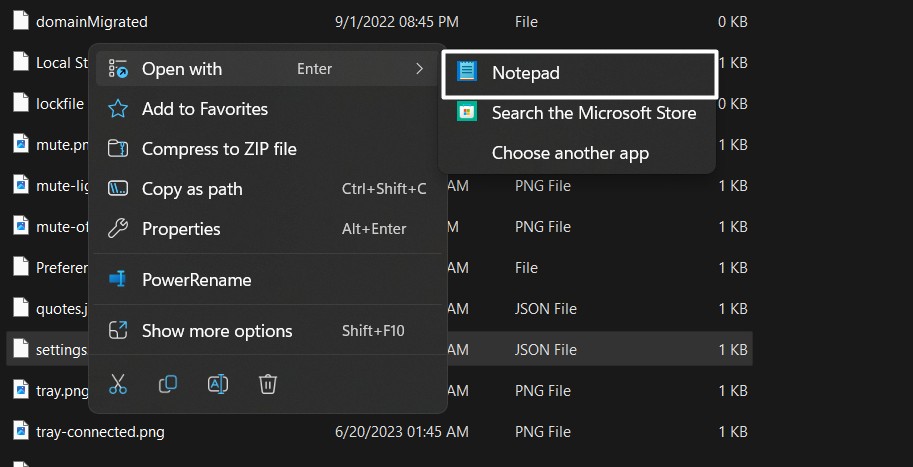Click the Rename icon in context menu

click(x=217, y=384)
